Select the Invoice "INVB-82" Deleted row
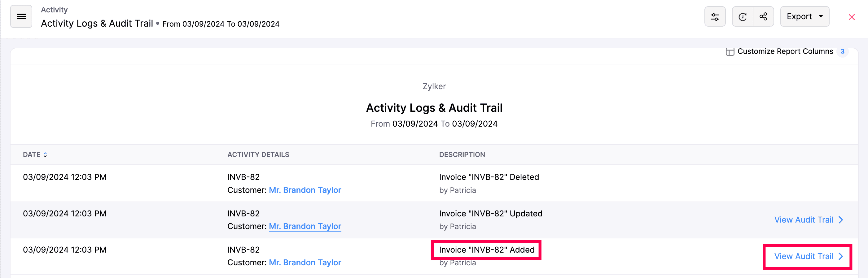This screenshot has width=868, height=278. 489,177
